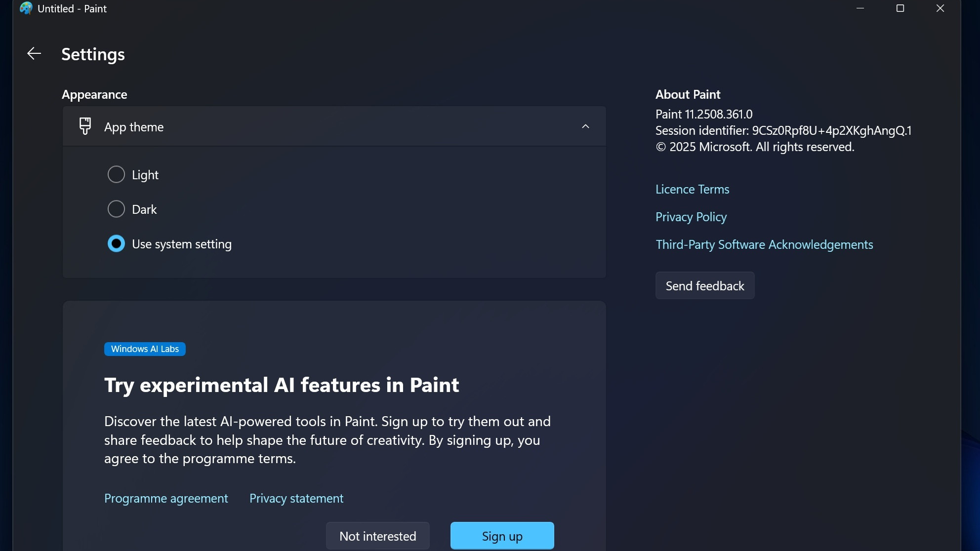
Task: Sign up for experimental AI features
Action: [502, 536]
